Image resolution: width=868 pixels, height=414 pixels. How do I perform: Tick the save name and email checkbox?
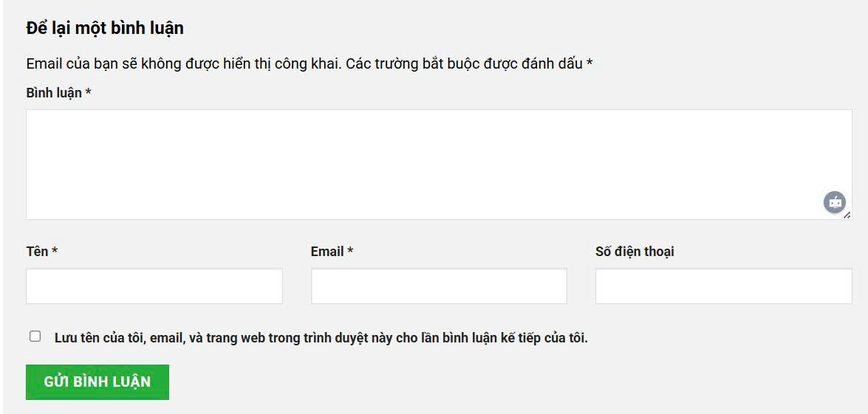[35, 337]
